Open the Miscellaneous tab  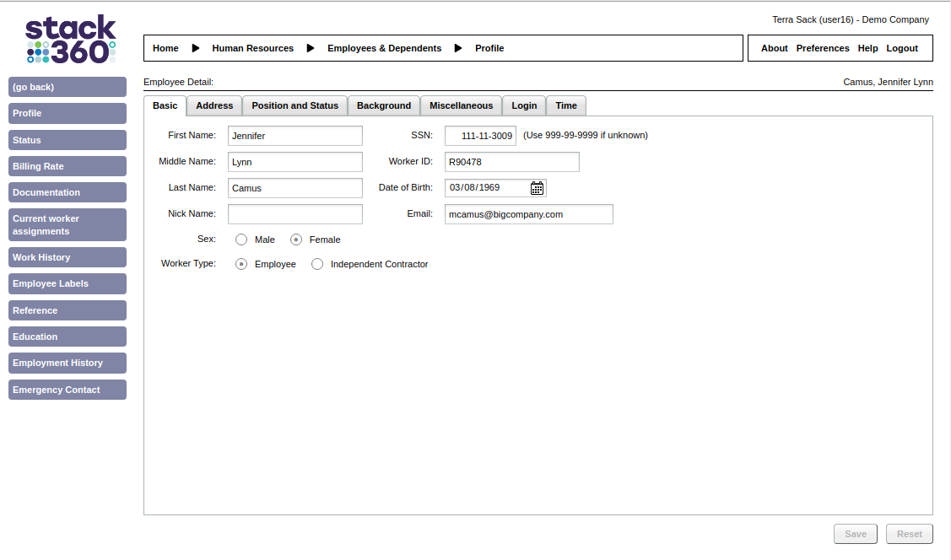[x=461, y=105]
